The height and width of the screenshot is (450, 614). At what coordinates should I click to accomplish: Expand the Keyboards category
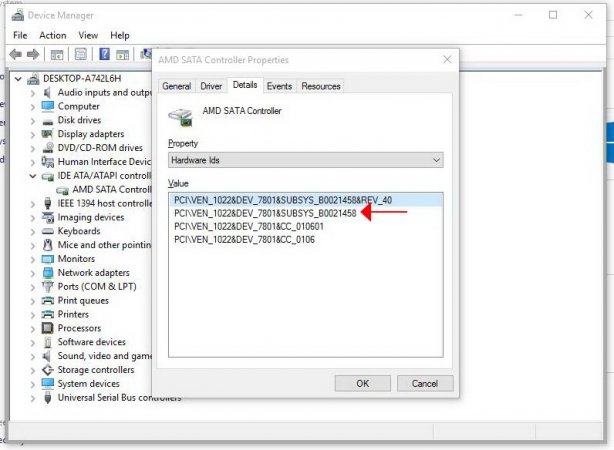coord(33,232)
